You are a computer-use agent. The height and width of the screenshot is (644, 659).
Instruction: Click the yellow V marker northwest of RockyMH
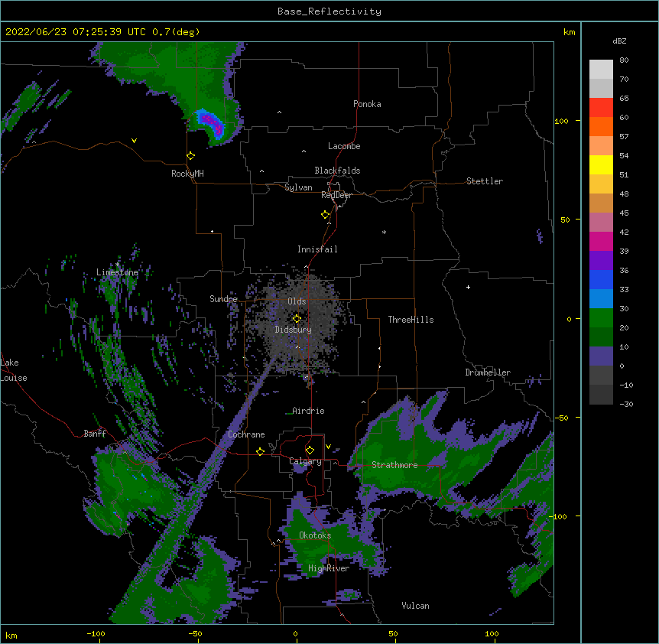[x=134, y=141]
